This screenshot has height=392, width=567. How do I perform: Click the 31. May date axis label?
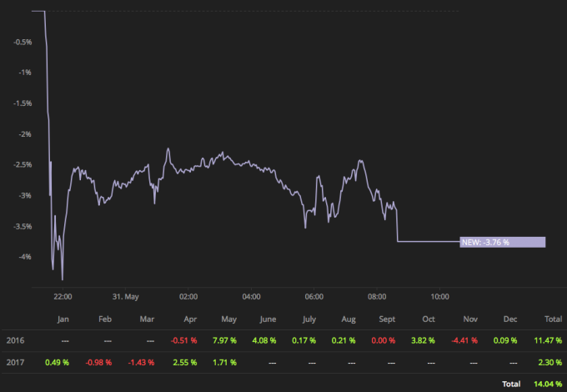point(125,297)
